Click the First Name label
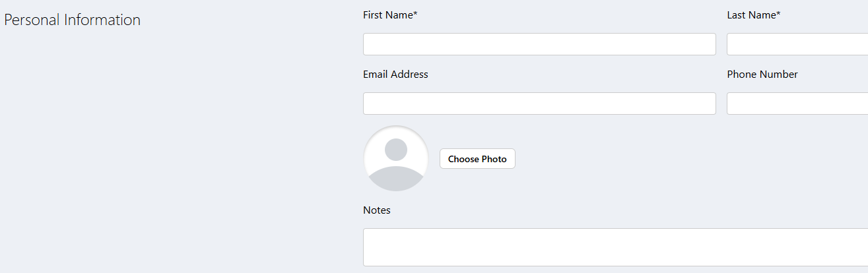The width and height of the screenshot is (868, 273). click(x=387, y=15)
